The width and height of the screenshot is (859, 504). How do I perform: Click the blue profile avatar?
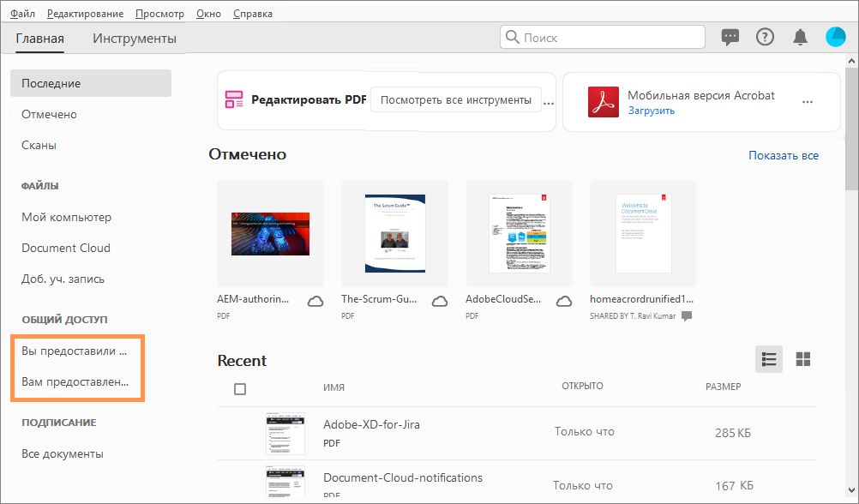(x=835, y=37)
